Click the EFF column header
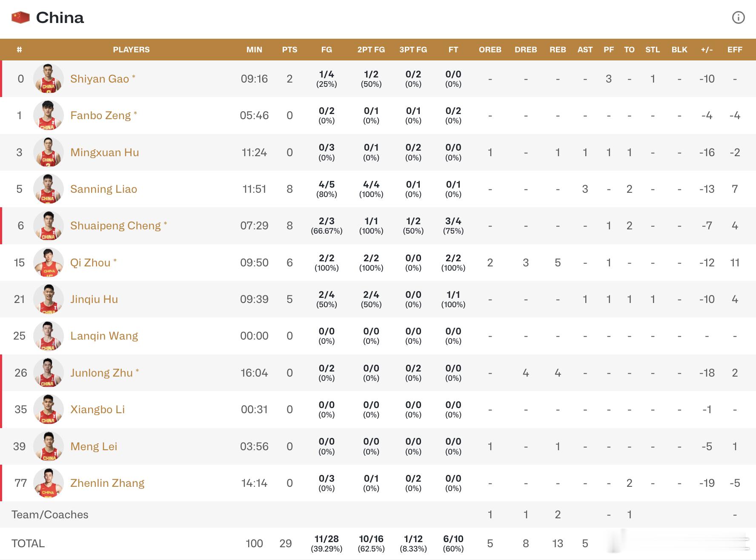Screen dimensions: 756x560 735,50
